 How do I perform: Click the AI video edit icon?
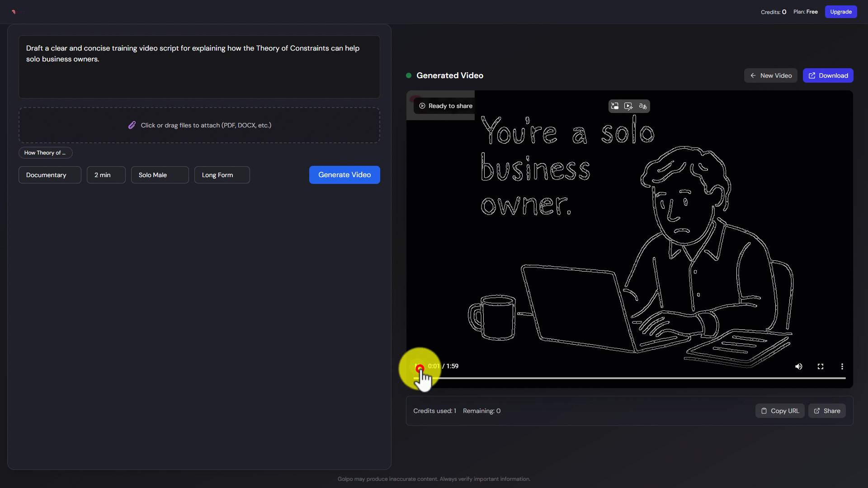(x=628, y=106)
